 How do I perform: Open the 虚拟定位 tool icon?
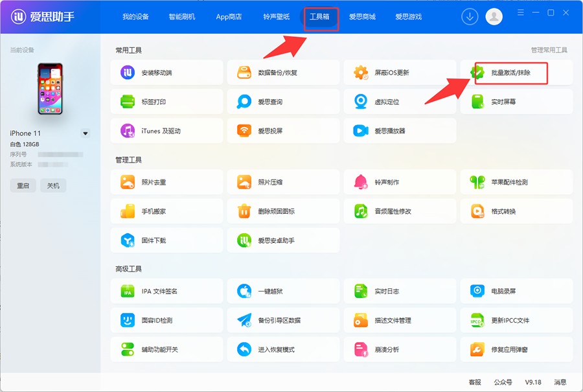pyautogui.click(x=361, y=102)
